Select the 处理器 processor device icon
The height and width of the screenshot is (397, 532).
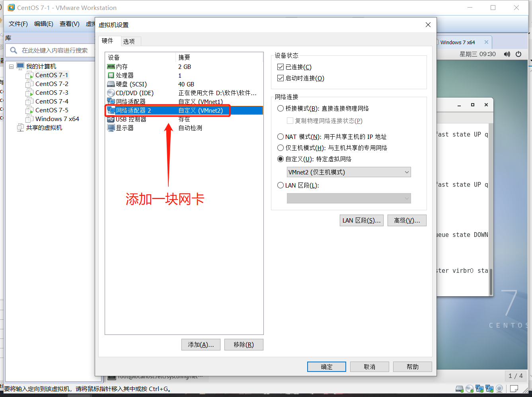coord(111,75)
